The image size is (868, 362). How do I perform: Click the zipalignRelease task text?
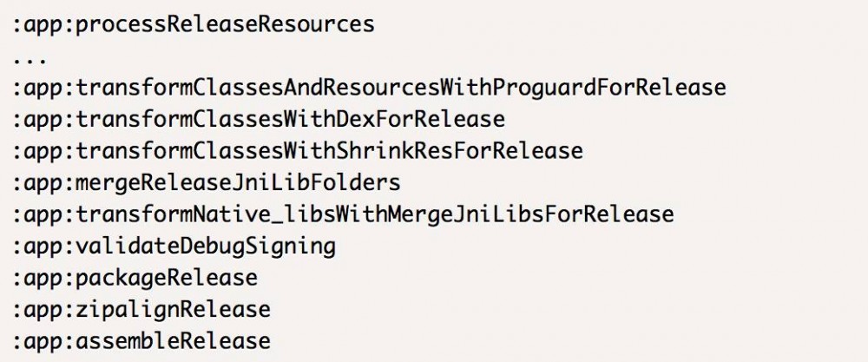pyautogui.click(x=173, y=309)
